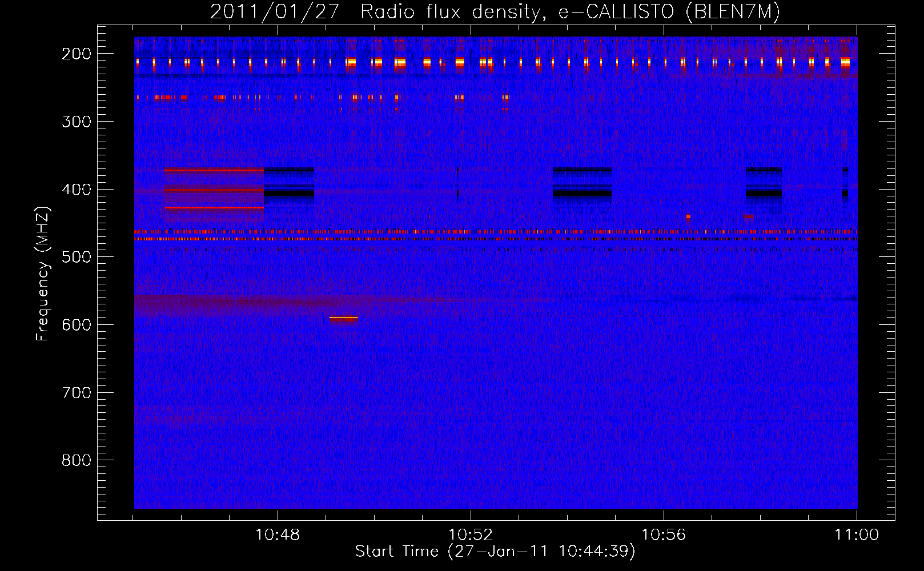Click the plot title mentioning e-CALLISTO (BLEN7M)
The width and height of the screenshot is (924, 571).
click(495, 11)
